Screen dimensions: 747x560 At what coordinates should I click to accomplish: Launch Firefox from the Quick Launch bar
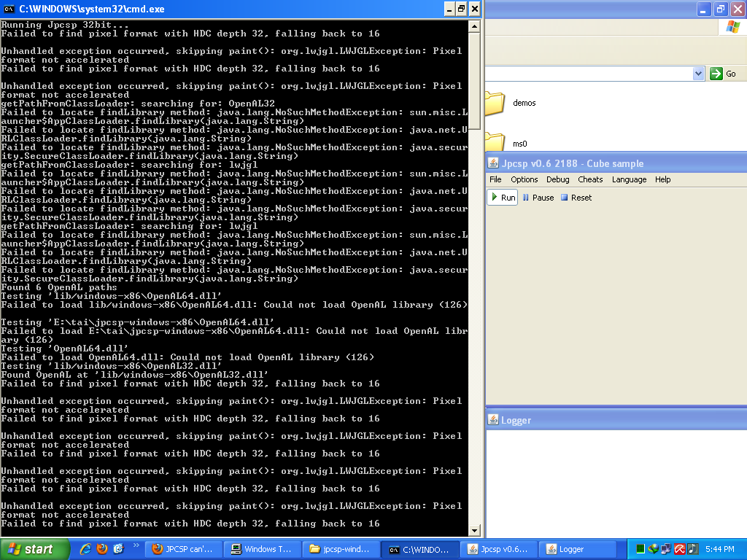click(x=102, y=549)
